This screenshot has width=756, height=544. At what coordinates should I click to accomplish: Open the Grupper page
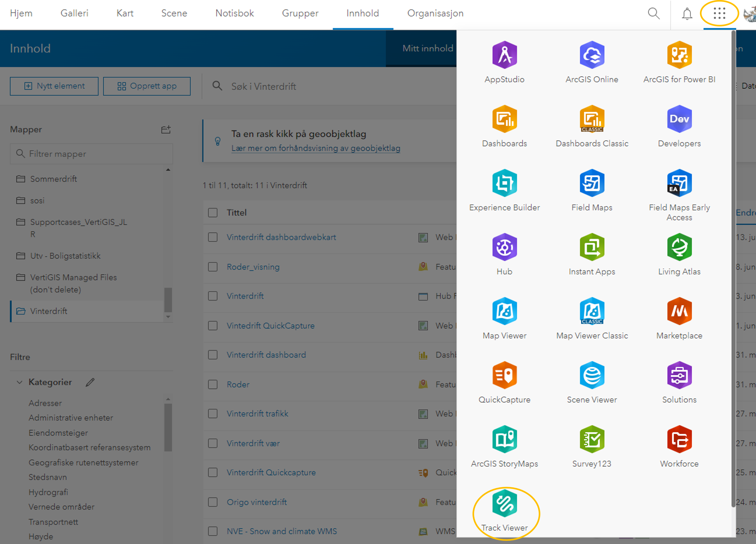coord(300,13)
